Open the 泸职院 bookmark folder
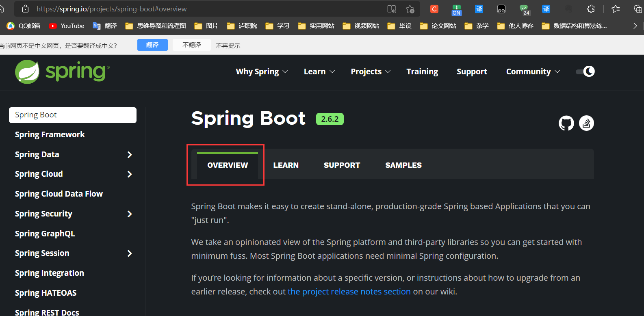Image resolution: width=644 pixels, height=316 pixels. coord(242,26)
